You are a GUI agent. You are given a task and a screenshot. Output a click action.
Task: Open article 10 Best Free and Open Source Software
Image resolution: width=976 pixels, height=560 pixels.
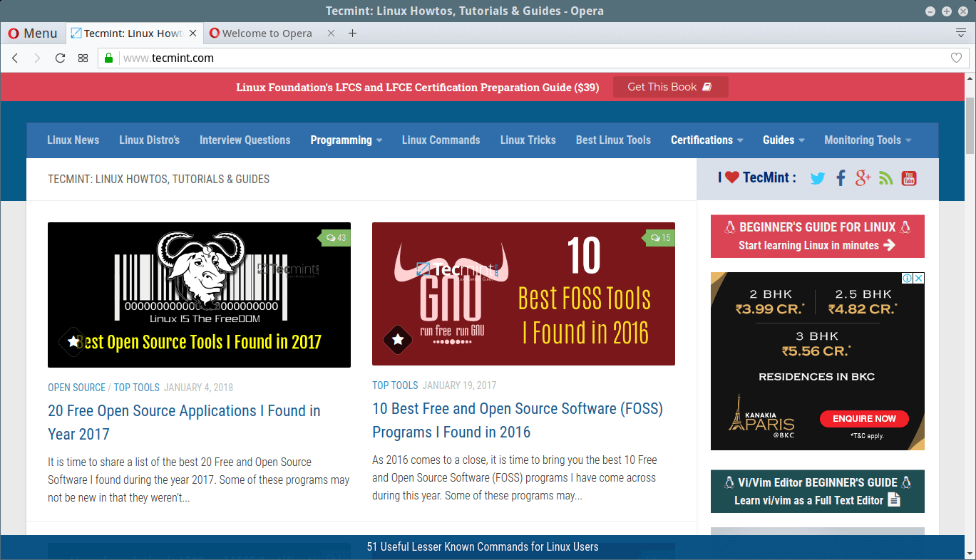point(518,420)
